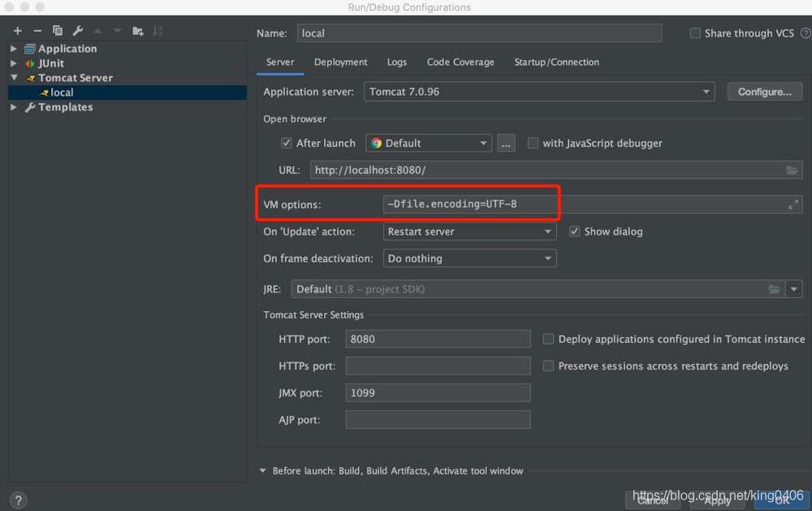Viewport: 812px width, 511px height.
Task: Move configuration down with arrow icon
Action: pyautogui.click(x=118, y=31)
